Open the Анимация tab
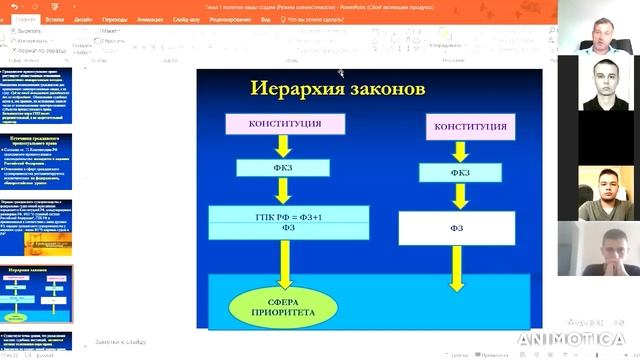The height and width of the screenshot is (360, 640). pos(150,19)
